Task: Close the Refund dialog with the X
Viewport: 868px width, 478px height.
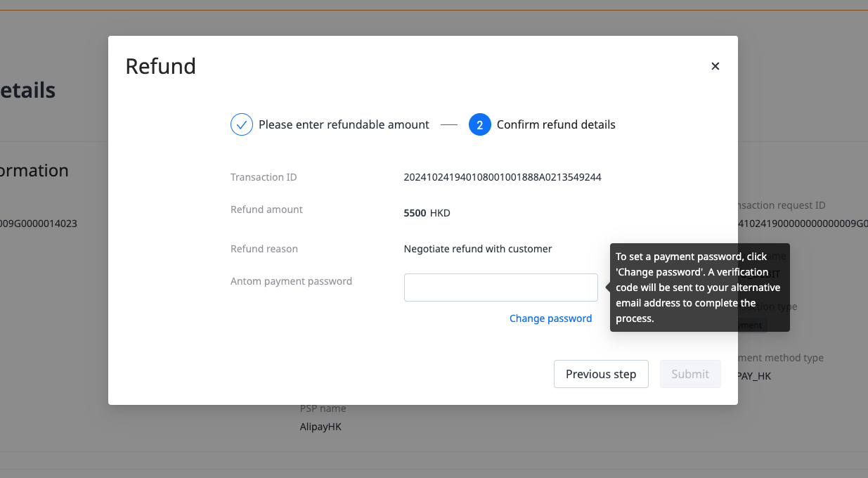Action: [x=715, y=66]
